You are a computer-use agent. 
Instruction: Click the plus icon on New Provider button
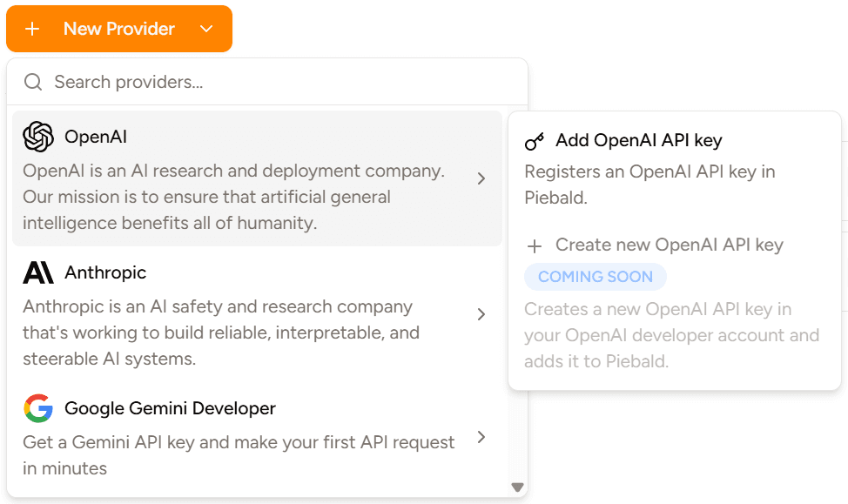(33, 29)
